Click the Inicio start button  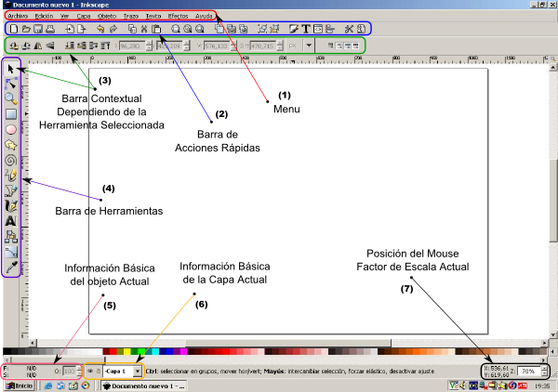coord(20,385)
